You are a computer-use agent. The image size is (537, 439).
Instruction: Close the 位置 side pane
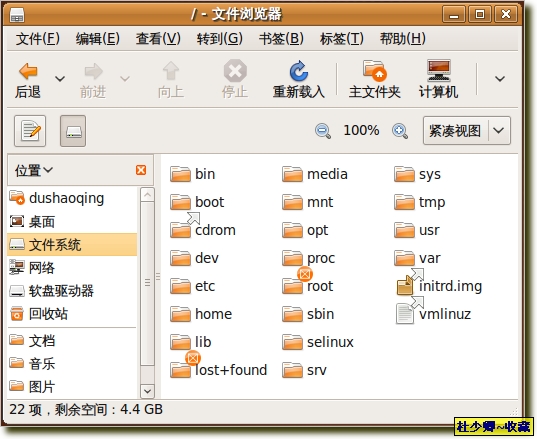click(x=141, y=170)
